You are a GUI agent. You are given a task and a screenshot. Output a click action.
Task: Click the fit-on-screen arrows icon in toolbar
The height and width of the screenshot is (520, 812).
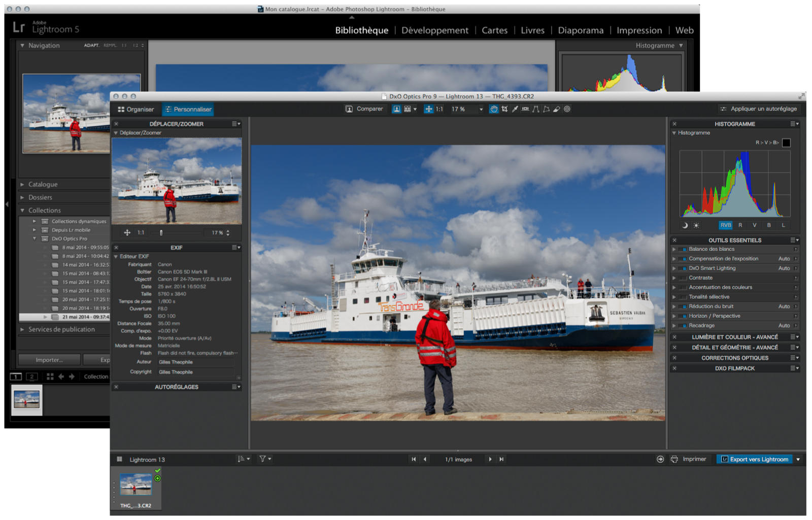click(x=428, y=109)
